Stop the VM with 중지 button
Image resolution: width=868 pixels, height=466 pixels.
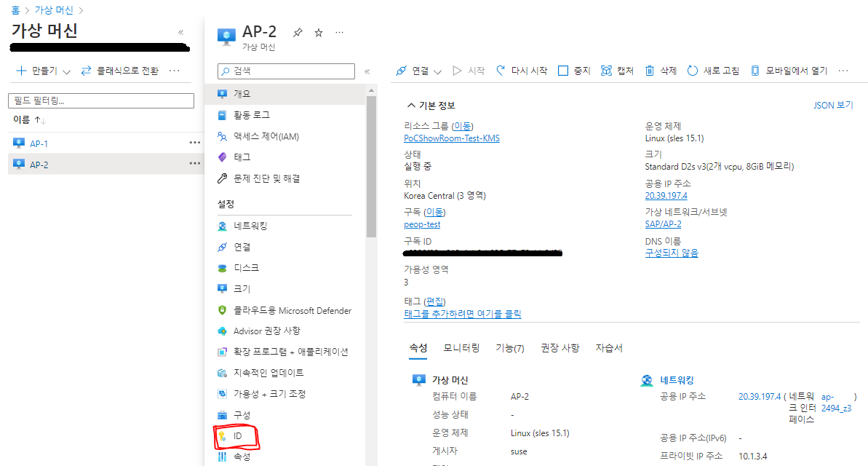click(574, 71)
